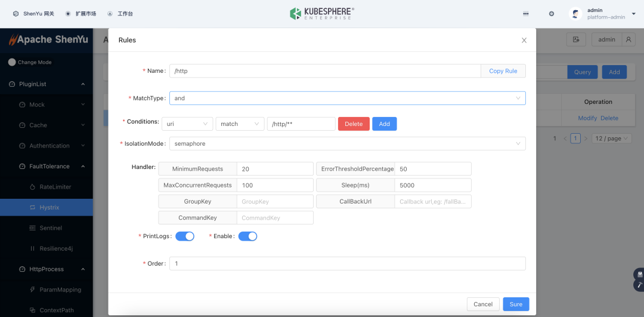Click page 1 in the pagination
Image resolution: width=644 pixels, height=317 pixels.
click(575, 139)
